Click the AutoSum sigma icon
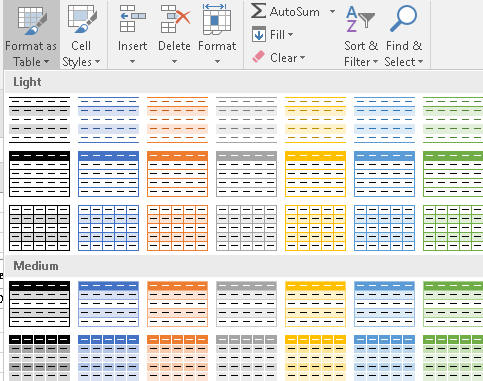This screenshot has height=381, width=483. [258, 11]
